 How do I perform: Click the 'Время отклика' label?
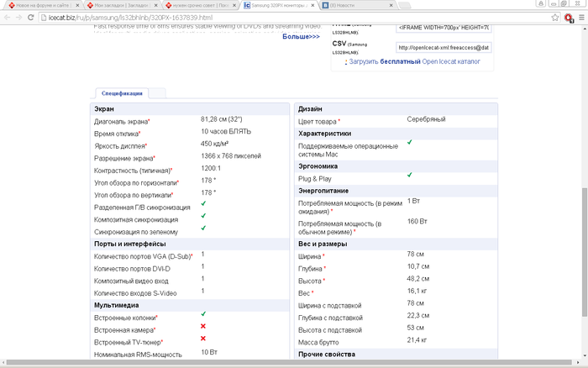pyautogui.click(x=117, y=134)
